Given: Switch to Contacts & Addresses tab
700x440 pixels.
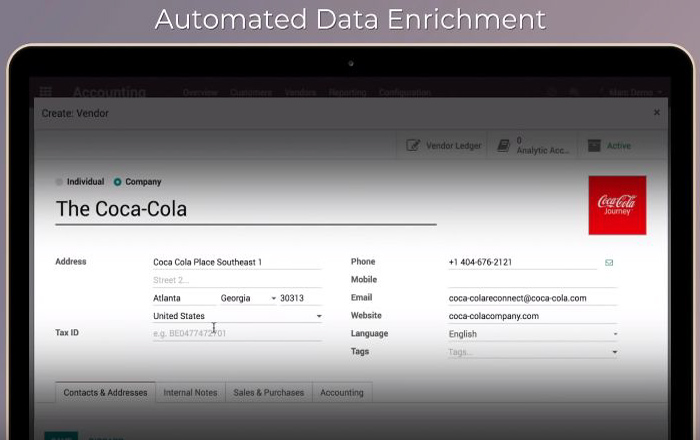Looking at the screenshot, I should [x=105, y=392].
